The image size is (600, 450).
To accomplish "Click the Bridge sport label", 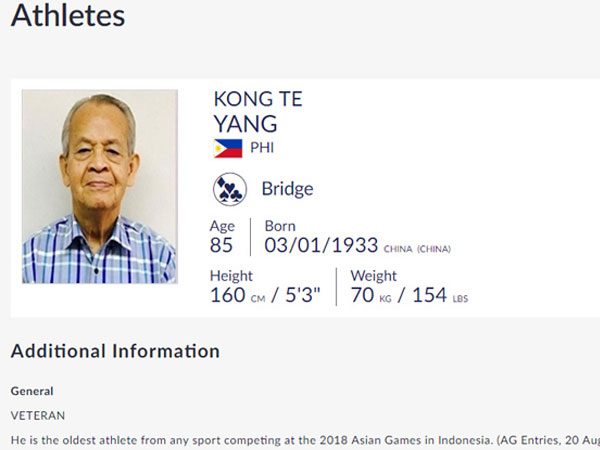I will coord(287,189).
